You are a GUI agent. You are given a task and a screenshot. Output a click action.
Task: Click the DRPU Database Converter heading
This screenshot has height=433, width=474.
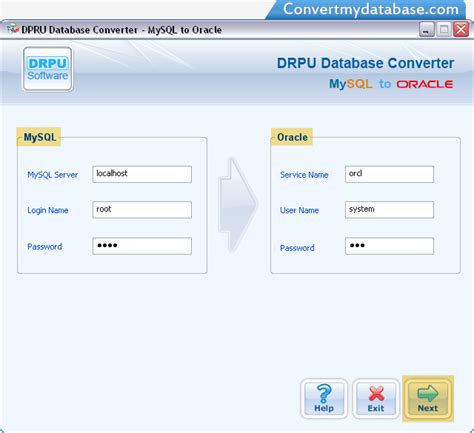365,63
